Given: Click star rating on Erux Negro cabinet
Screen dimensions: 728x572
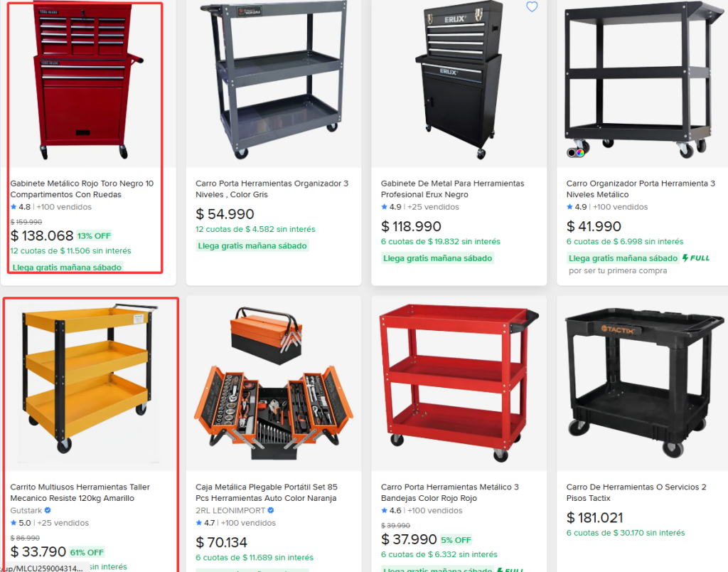Looking at the screenshot, I should click(x=391, y=207).
